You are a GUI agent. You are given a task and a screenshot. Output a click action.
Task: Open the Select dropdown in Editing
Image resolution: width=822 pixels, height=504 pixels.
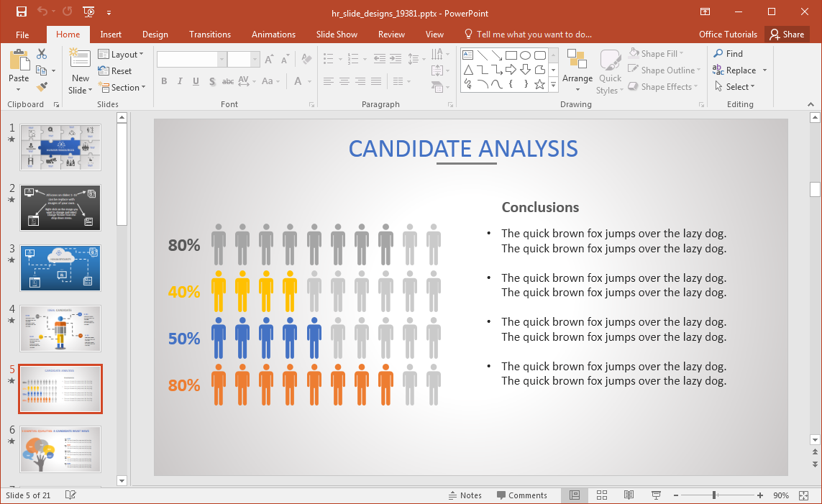pyautogui.click(x=735, y=87)
